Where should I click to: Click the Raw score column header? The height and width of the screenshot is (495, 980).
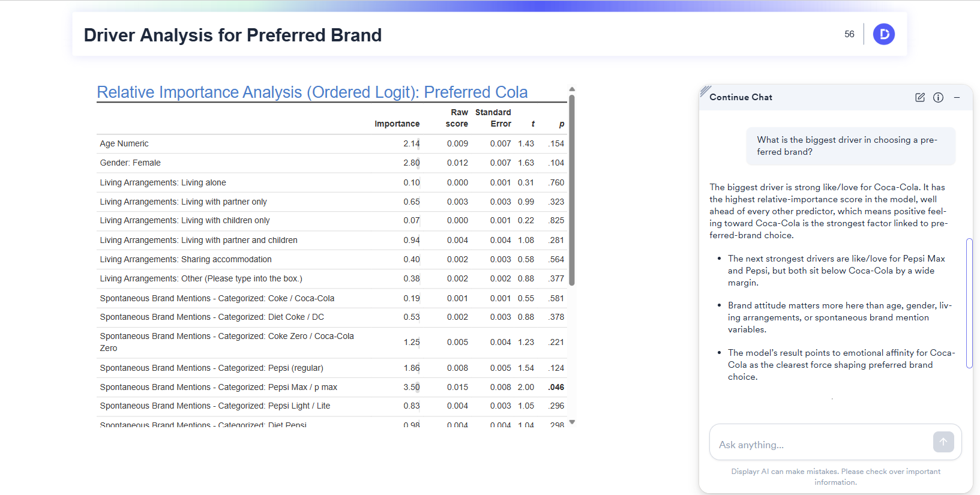point(458,118)
